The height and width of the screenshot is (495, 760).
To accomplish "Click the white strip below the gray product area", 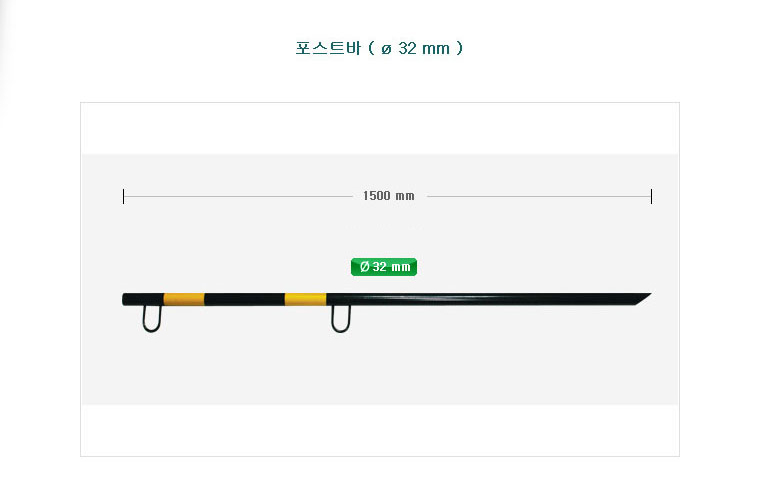I will 380,430.
